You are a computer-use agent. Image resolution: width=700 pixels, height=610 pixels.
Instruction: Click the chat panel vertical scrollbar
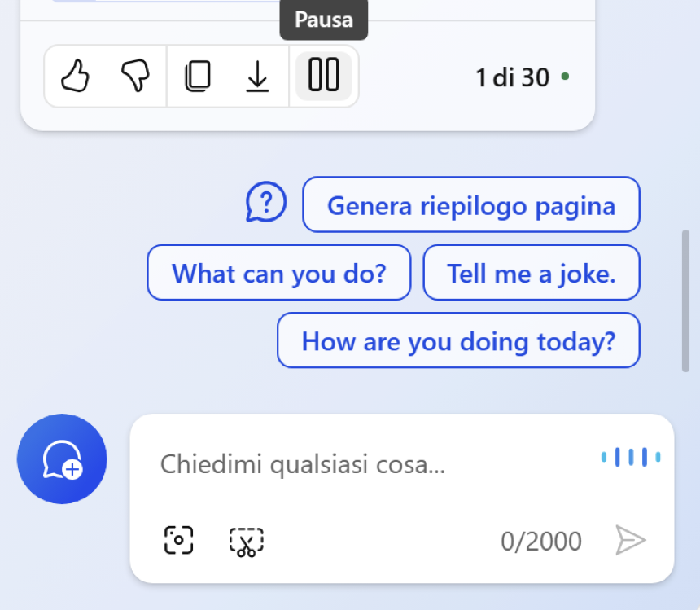(685, 301)
